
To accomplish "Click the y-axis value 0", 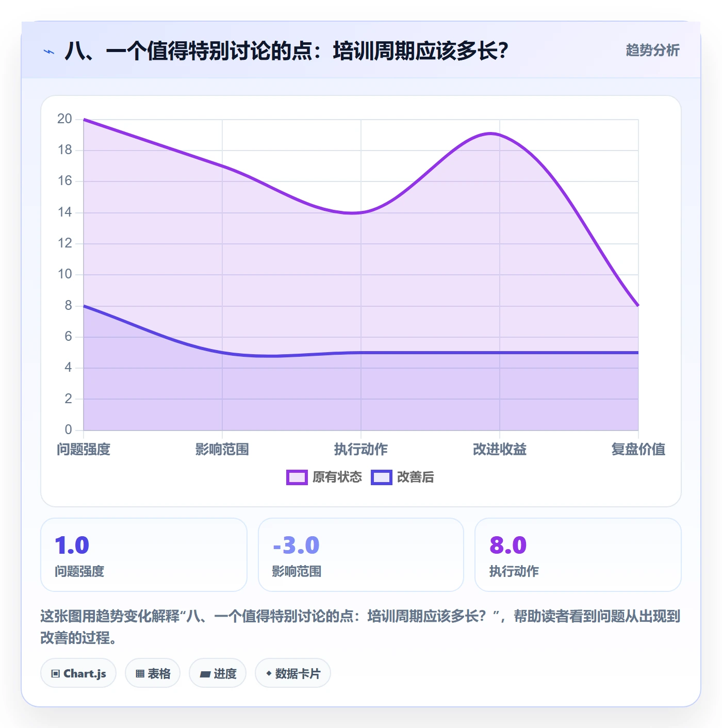I will coord(69,430).
